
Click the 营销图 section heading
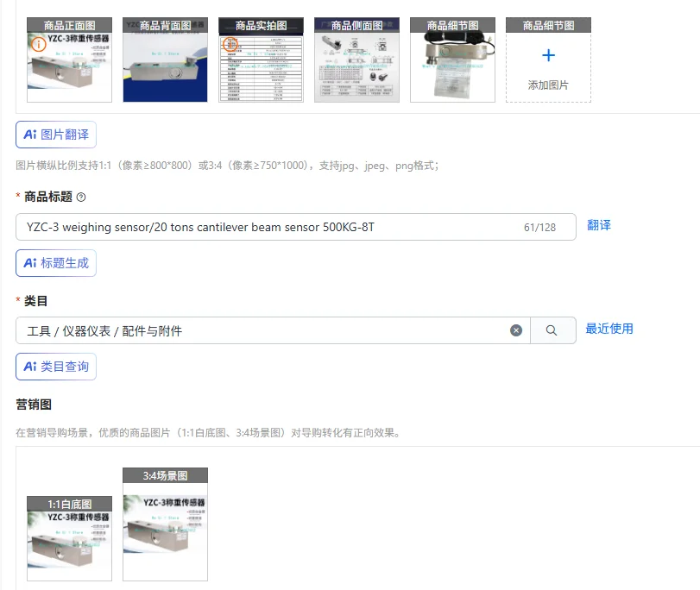[34, 405]
